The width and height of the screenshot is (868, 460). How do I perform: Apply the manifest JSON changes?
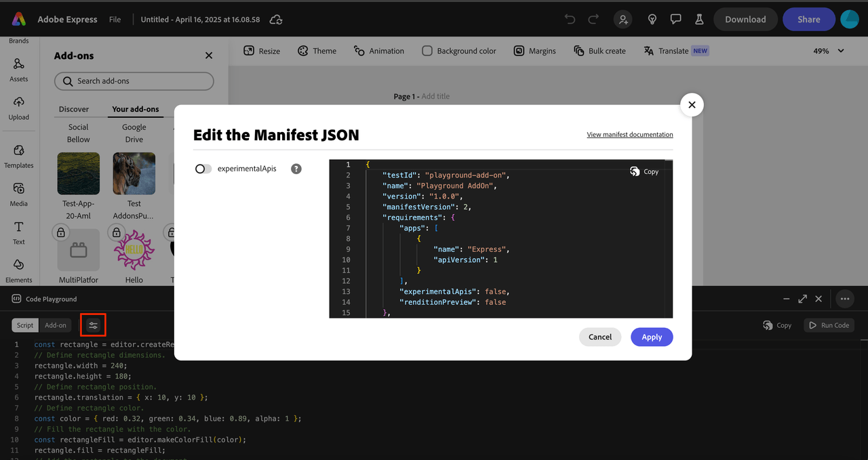coord(651,337)
